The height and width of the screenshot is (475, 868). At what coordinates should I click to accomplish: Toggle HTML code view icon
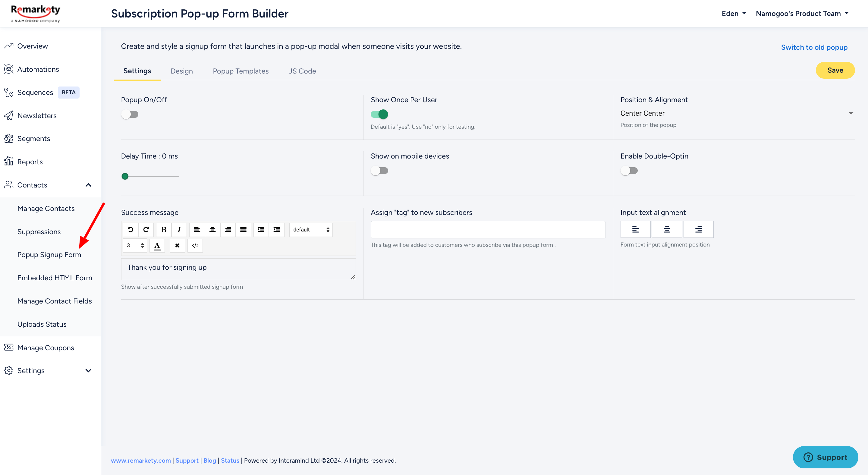click(195, 245)
